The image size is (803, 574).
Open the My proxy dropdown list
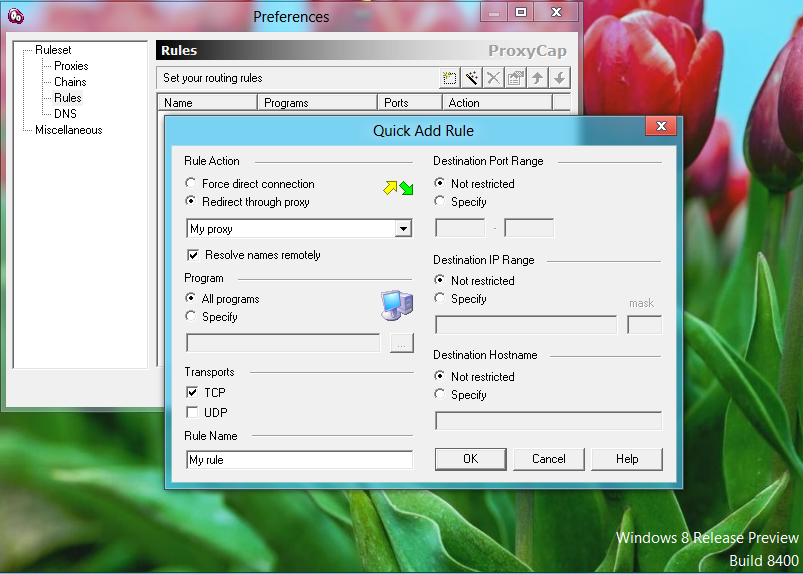pos(404,229)
